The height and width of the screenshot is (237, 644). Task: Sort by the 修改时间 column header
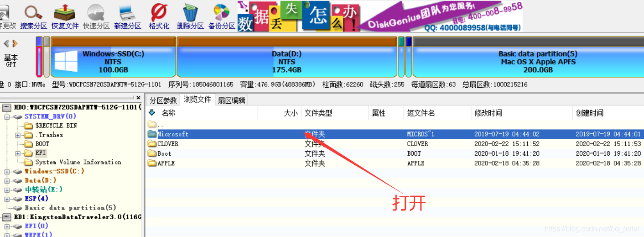[521, 113]
